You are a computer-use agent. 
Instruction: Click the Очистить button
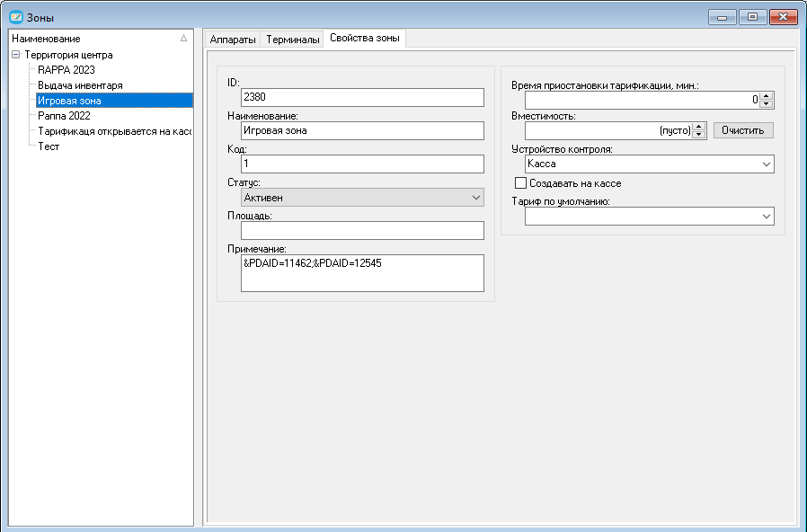[742, 130]
